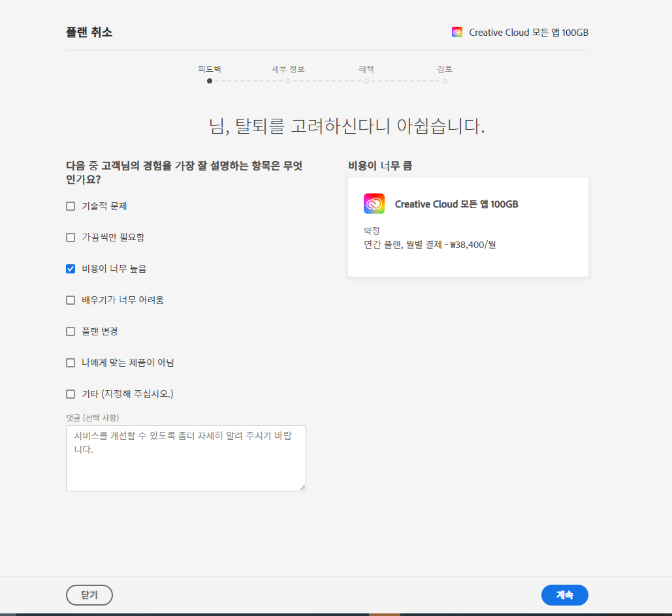Viewport: 672px width, 616px height.
Task: Click the 닫기 button
Action: (x=89, y=595)
